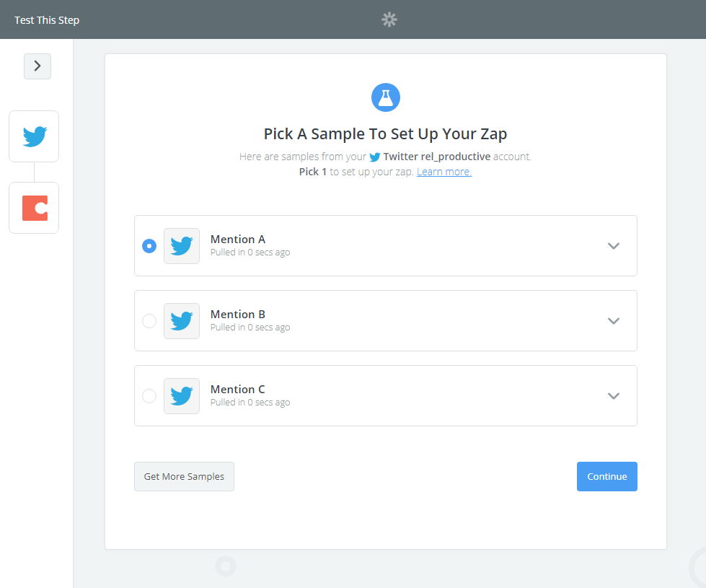Expand the left sidebar with arrow button
The image size is (706, 588).
pyautogui.click(x=37, y=66)
